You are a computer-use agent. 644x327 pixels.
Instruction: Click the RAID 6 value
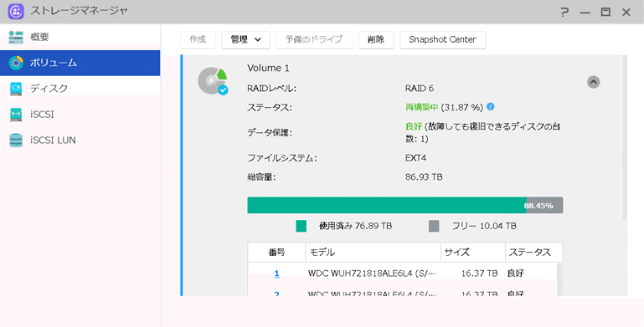tap(420, 88)
